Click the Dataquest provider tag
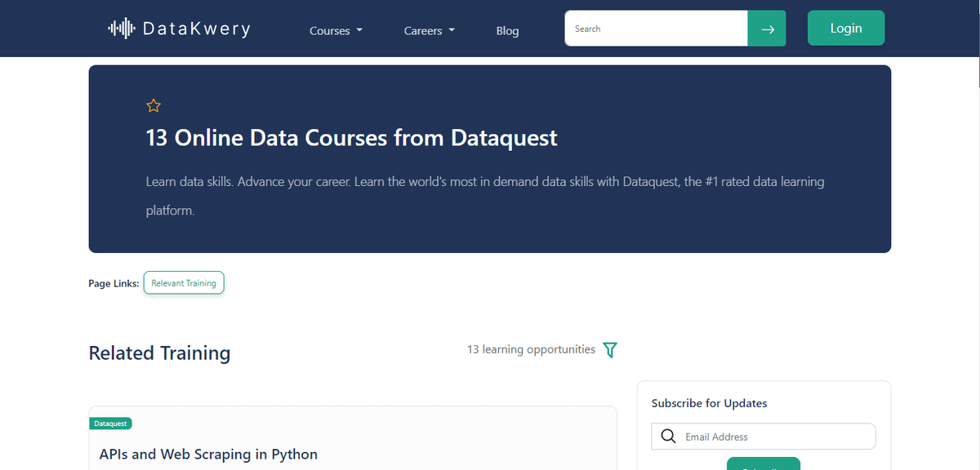Image resolution: width=980 pixels, height=470 pixels. click(x=110, y=423)
